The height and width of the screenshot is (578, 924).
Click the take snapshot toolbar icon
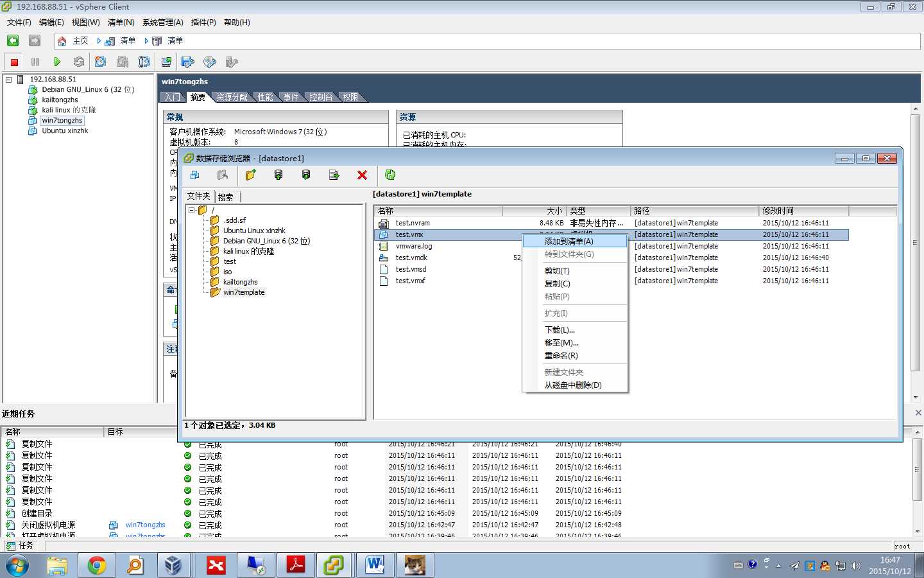click(100, 62)
